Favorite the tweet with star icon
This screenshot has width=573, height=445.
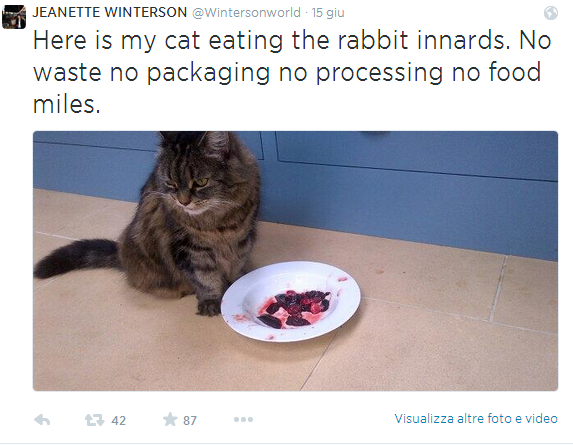(x=170, y=419)
